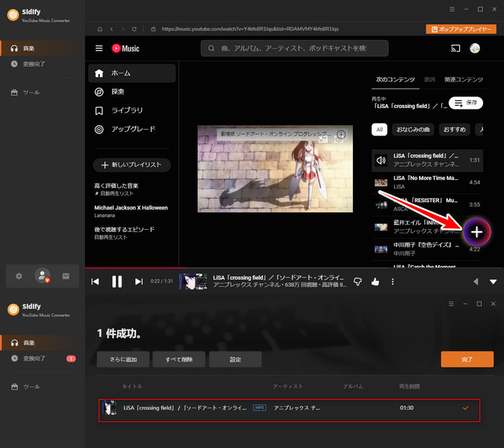Dislike the current song
The width and height of the screenshot is (504, 448).
click(x=357, y=282)
